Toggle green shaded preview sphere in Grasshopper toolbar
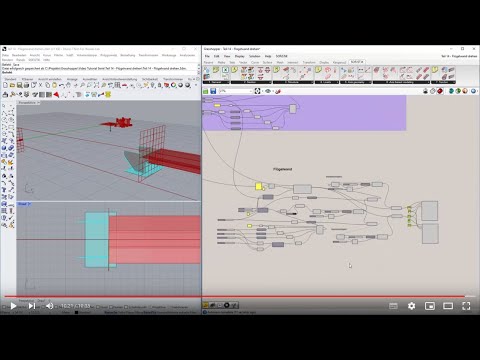The height and width of the screenshot is (360, 480). pos(458,91)
